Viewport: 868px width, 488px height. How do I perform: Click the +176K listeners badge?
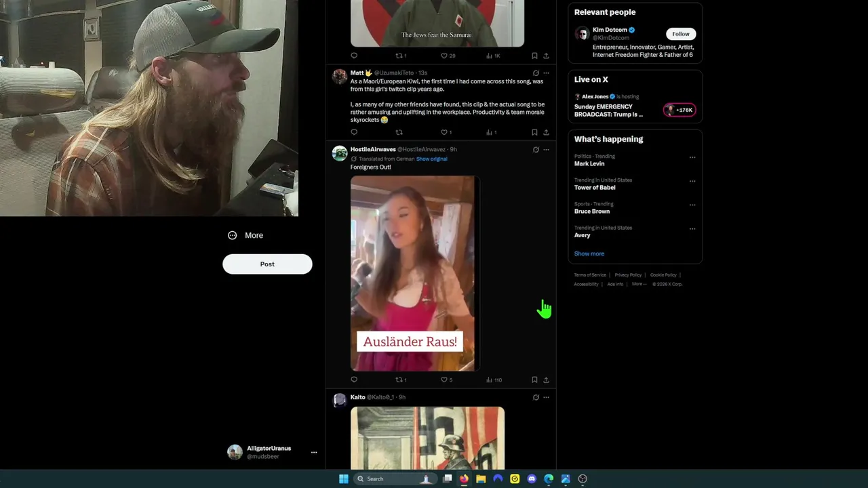[x=679, y=110]
